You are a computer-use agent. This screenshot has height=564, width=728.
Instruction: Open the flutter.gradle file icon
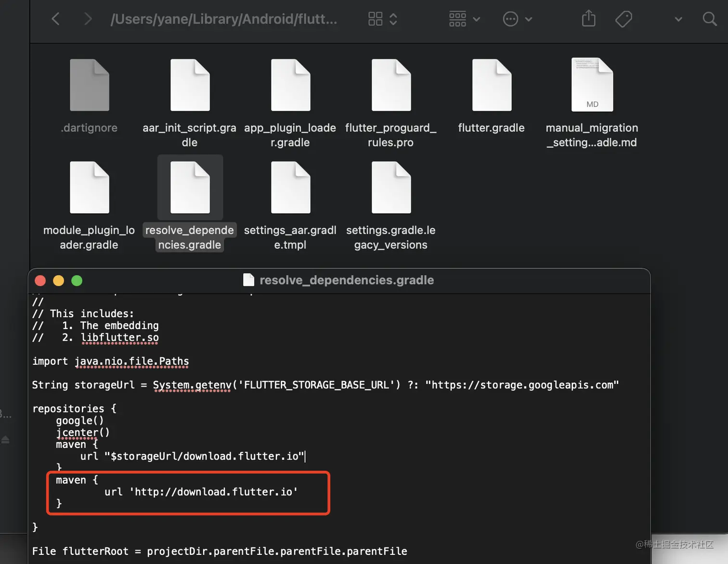tap(491, 85)
